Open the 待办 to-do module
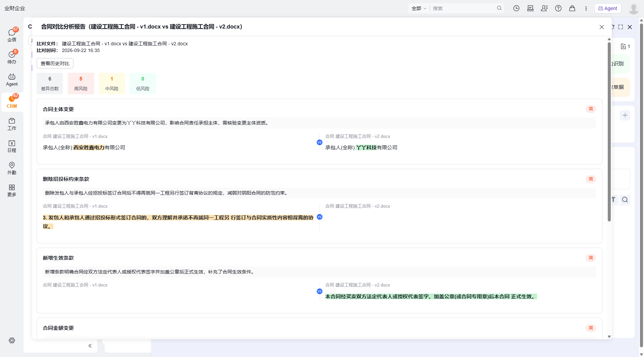The height and width of the screenshot is (357, 644). [12, 57]
